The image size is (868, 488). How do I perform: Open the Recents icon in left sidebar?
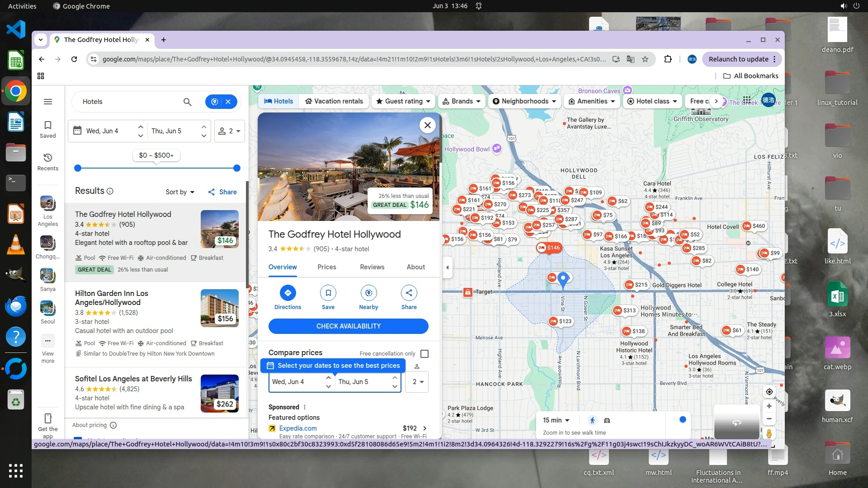point(48,158)
